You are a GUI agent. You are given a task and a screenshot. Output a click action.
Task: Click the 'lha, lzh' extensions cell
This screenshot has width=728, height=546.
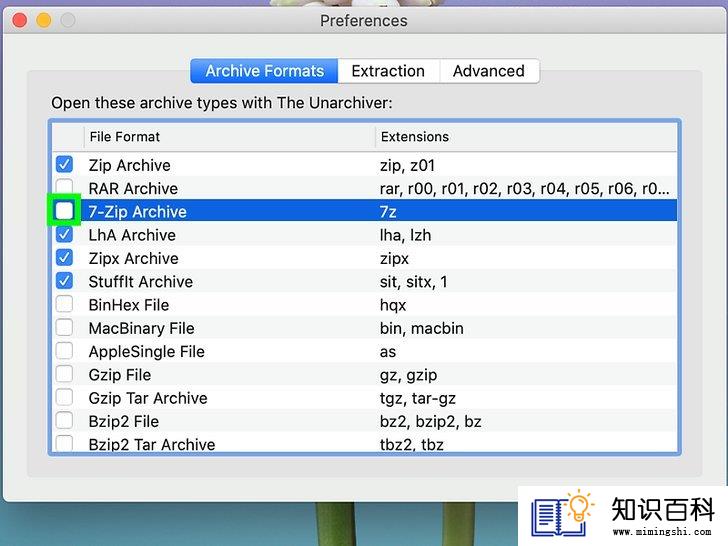click(x=405, y=235)
